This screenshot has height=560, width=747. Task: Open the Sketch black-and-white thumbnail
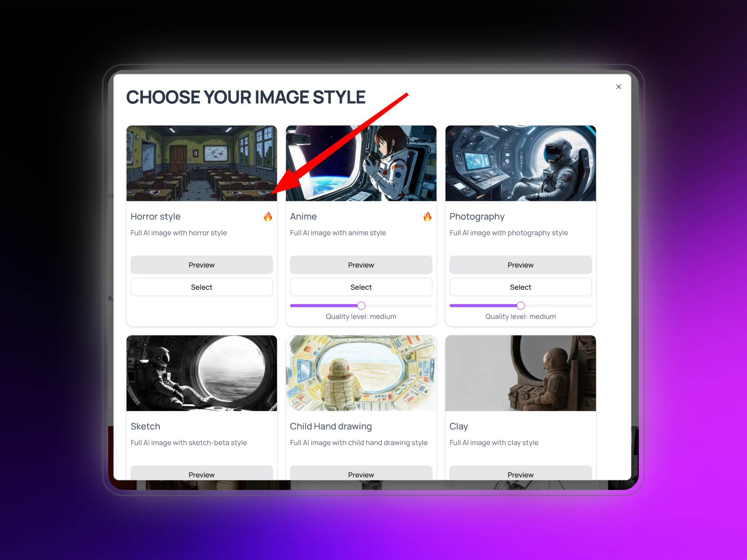(202, 373)
